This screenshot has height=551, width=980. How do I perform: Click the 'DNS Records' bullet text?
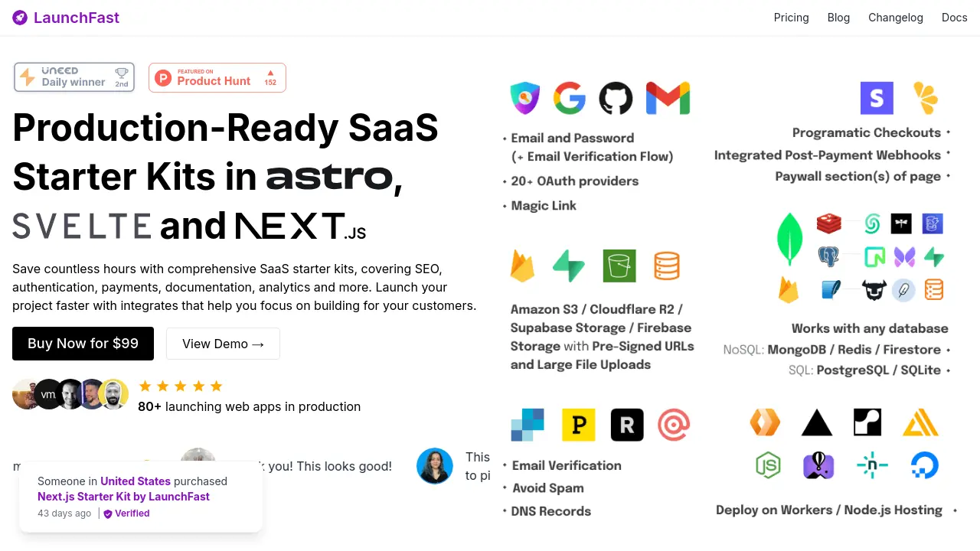click(x=551, y=511)
